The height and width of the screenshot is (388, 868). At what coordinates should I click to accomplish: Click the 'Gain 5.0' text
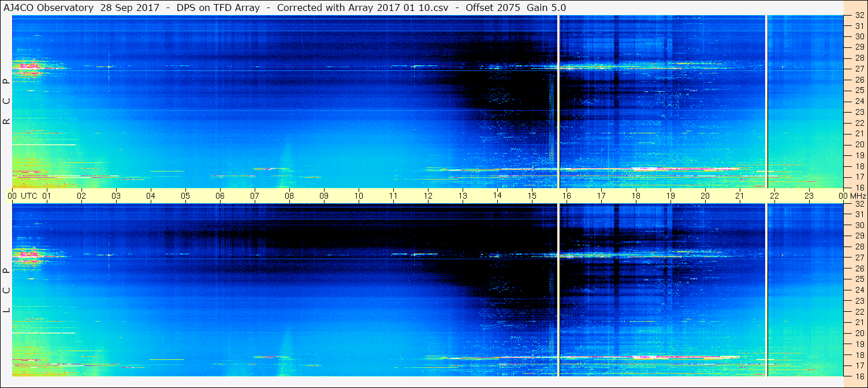point(546,8)
